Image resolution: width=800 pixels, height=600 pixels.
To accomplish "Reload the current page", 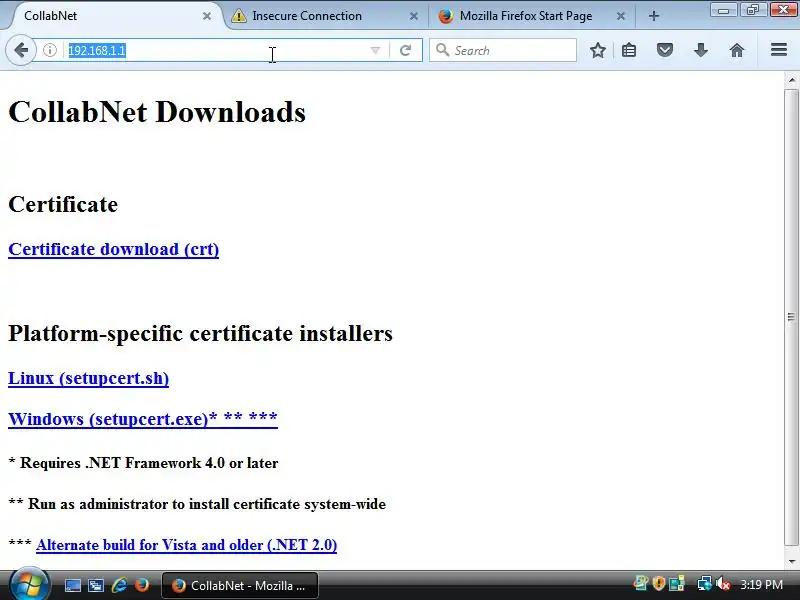I will pyautogui.click(x=406, y=50).
